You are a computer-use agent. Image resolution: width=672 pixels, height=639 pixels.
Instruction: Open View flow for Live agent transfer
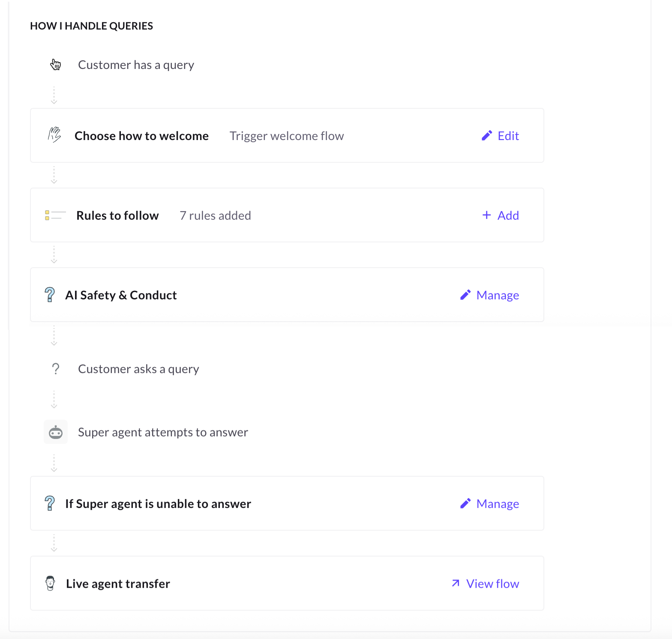click(x=485, y=584)
